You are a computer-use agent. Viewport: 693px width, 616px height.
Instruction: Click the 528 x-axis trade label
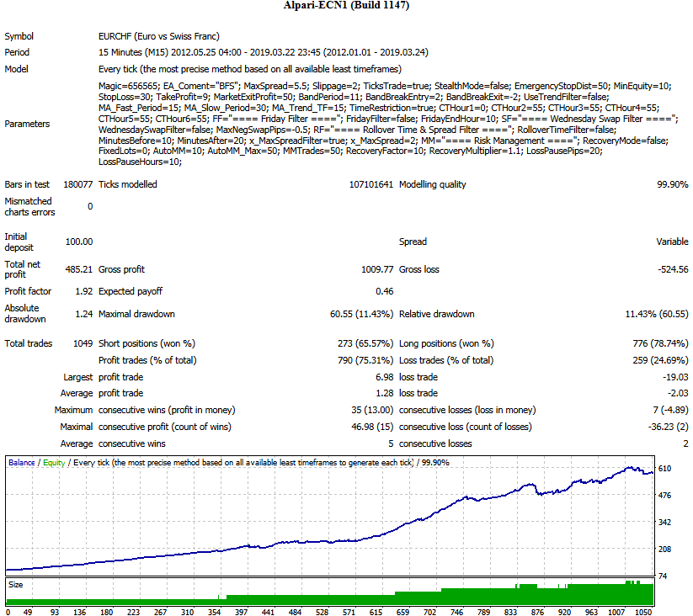click(x=322, y=612)
